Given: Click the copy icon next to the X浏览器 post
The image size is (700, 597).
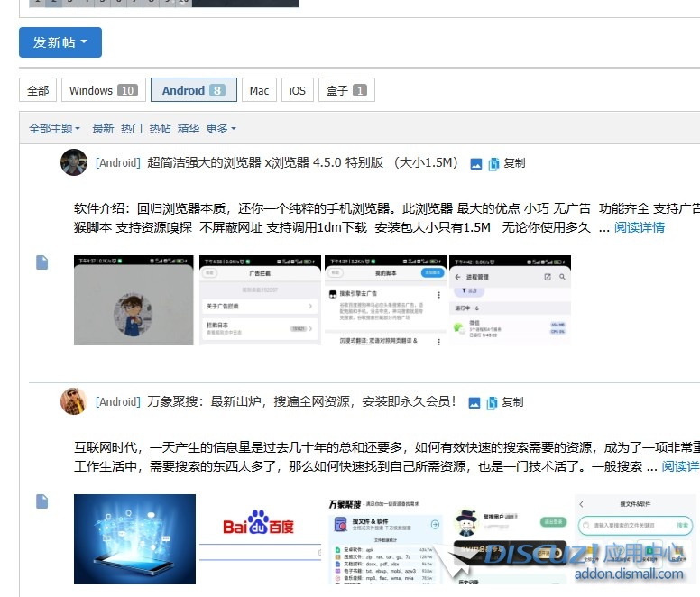Looking at the screenshot, I should (493, 164).
